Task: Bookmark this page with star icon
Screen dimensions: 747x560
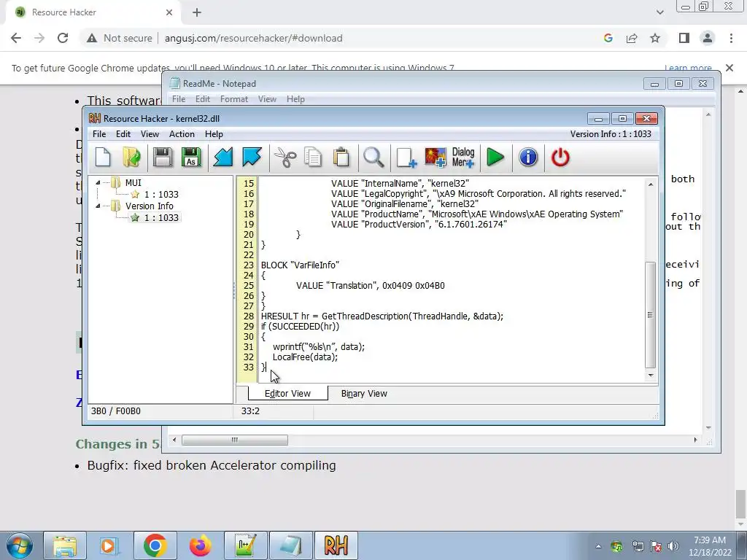Action: pyautogui.click(x=655, y=38)
